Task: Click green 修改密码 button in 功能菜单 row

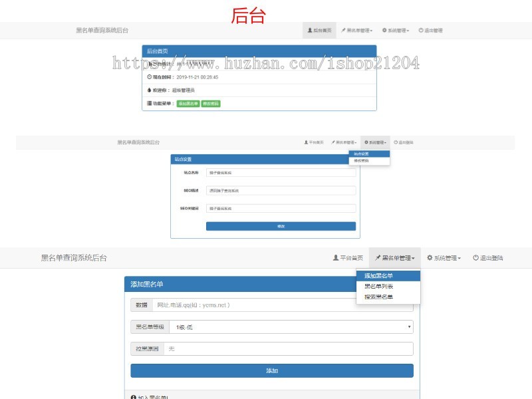Action: coord(211,104)
